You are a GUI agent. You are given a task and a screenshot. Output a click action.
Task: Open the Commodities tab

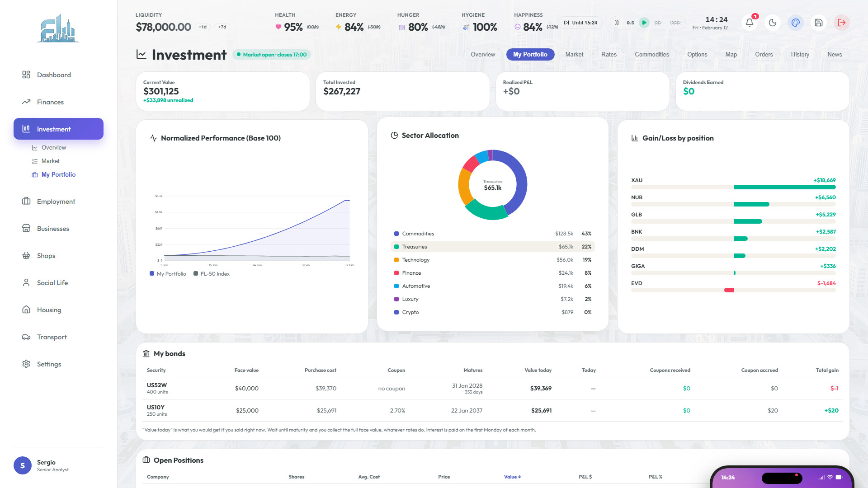652,55
